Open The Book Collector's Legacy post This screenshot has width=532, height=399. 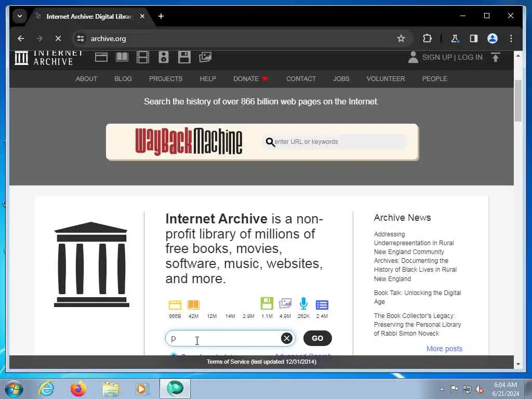[x=417, y=324]
